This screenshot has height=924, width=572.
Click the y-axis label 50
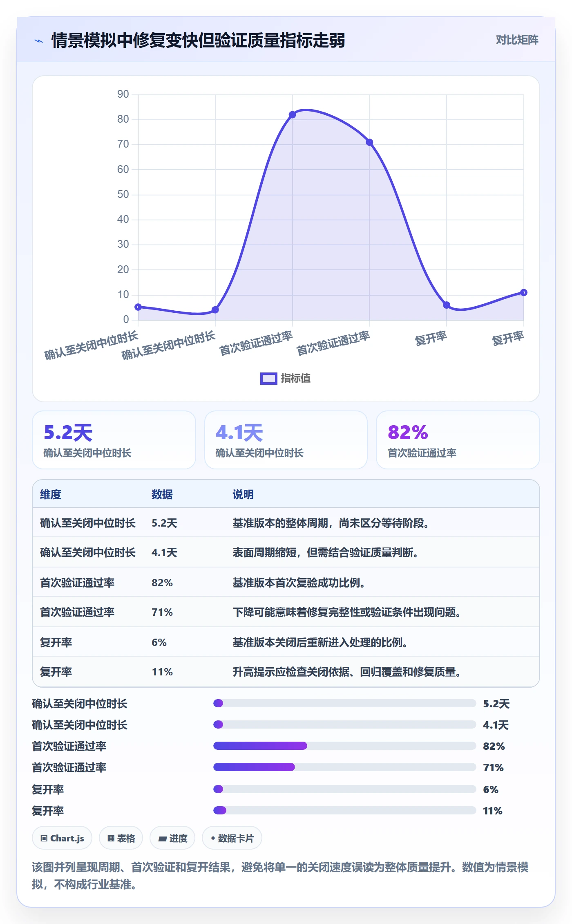click(x=123, y=195)
